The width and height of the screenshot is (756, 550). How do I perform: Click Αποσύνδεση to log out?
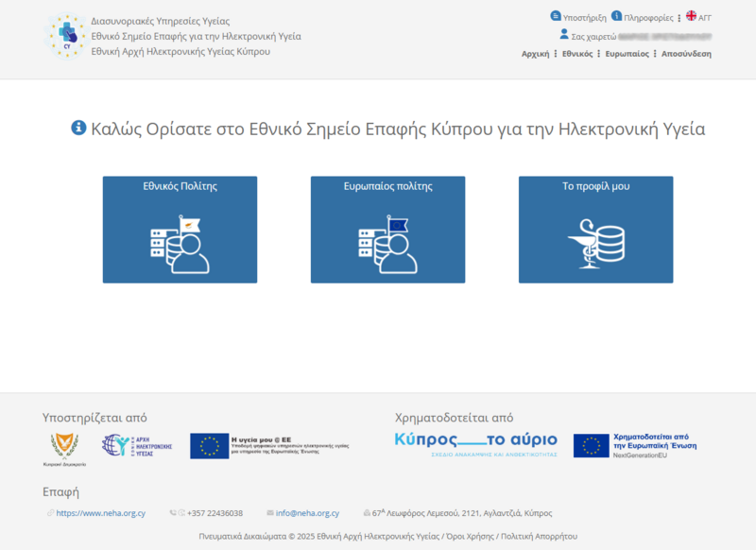tap(686, 55)
